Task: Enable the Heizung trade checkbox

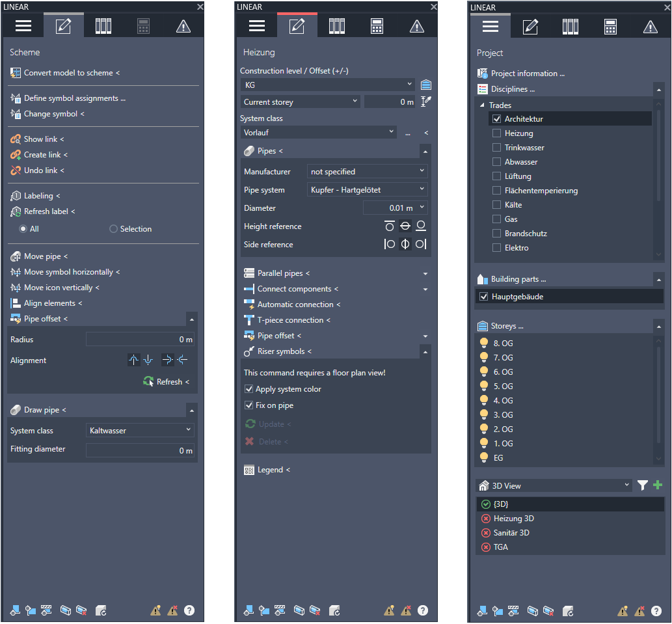Action: tap(496, 133)
